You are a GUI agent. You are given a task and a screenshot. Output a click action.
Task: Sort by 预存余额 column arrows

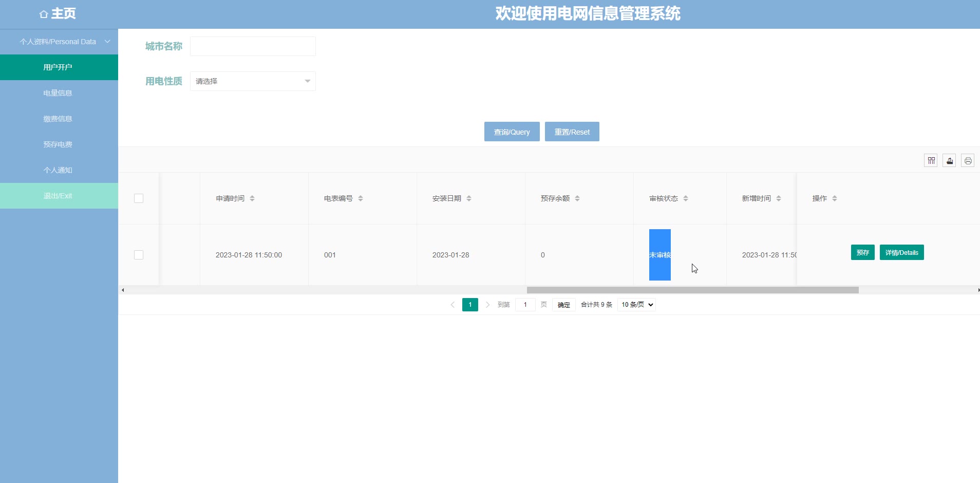(577, 198)
